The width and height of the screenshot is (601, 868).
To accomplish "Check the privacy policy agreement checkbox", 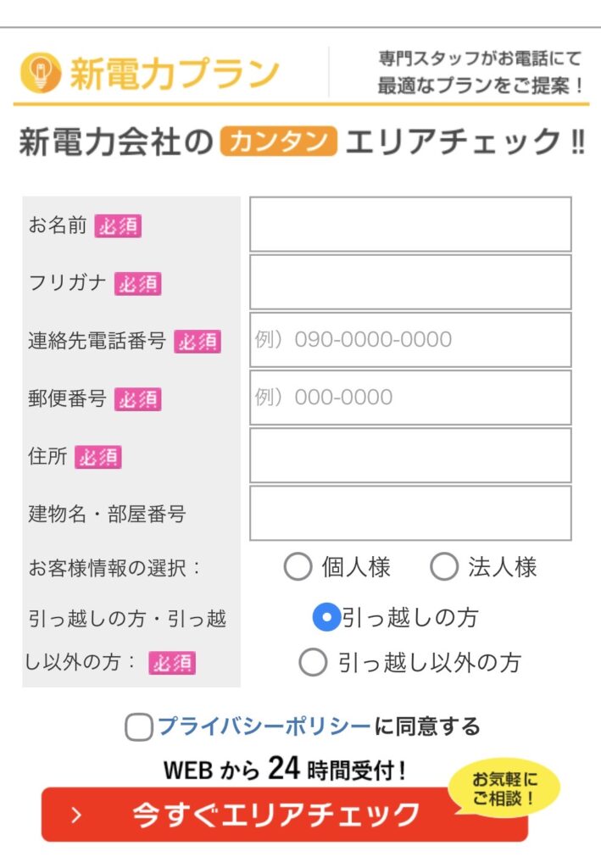I will (139, 727).
